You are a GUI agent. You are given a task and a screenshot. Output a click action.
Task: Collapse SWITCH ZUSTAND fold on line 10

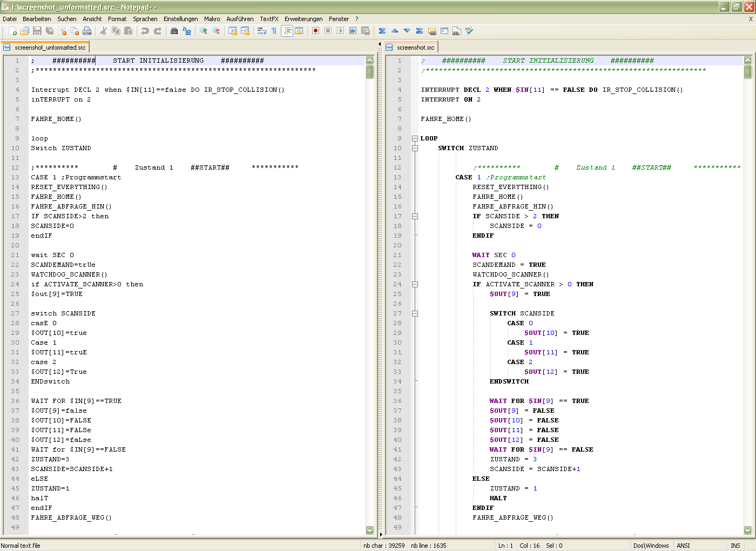(x=415, y=148)
